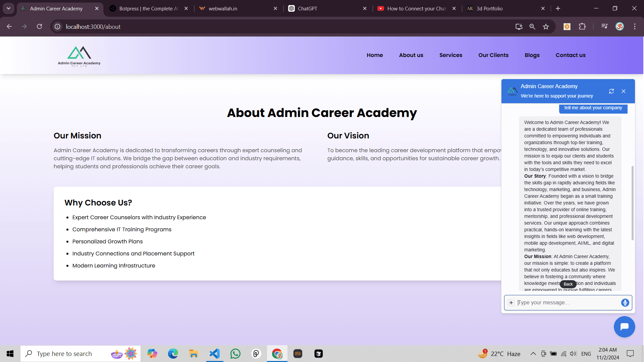This screenshot has height=362, width=644.
Task: Open the Windows Start menu
Action: [x=10, y=354]
